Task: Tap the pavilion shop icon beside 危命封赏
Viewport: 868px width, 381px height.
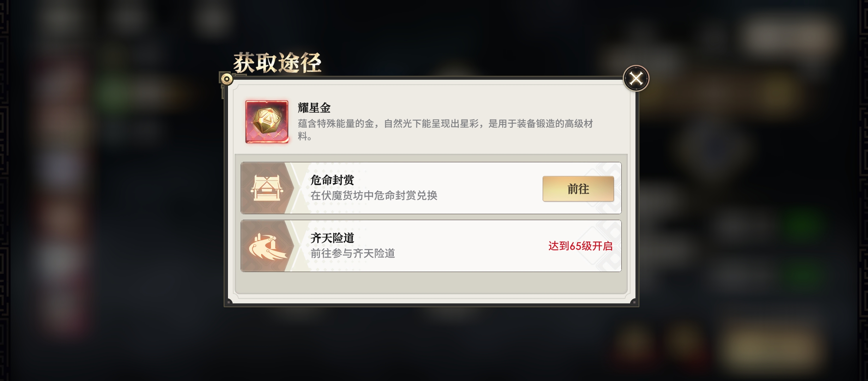Action: [x=267, y=188]
